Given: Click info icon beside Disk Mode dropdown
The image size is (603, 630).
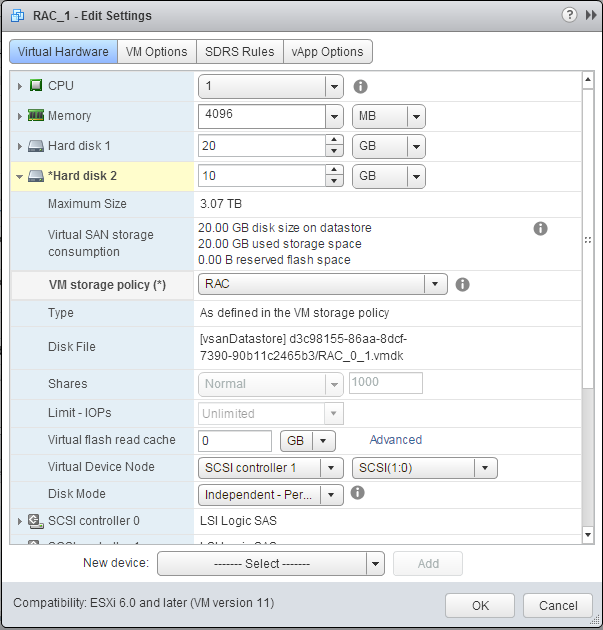Looking at the screenshot, I should (x=357, y=493).
